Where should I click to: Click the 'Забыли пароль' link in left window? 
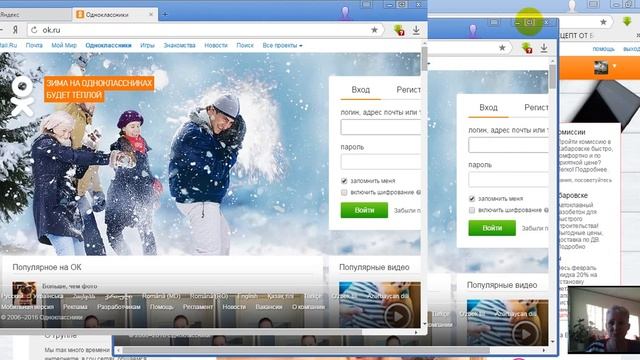[407, 211]
